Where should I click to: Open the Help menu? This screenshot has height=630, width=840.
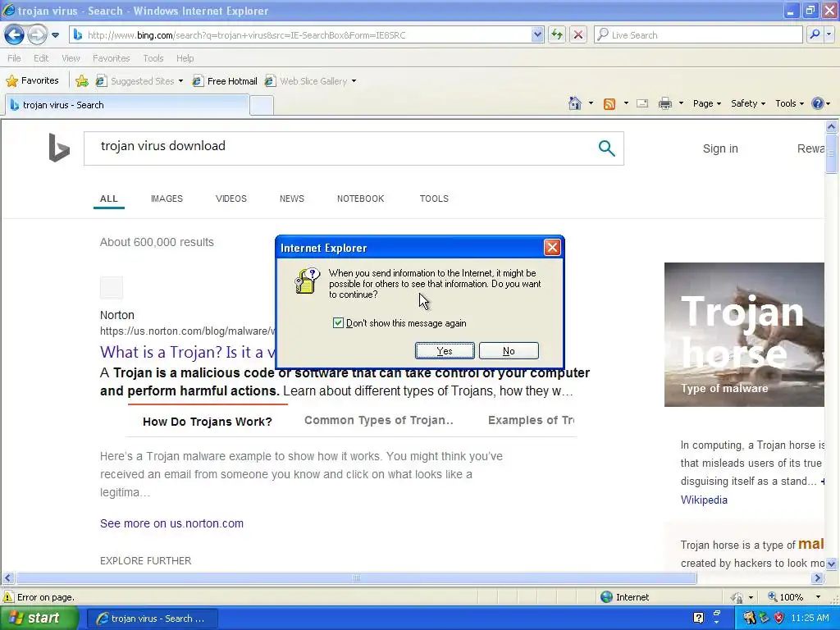pyautogui.click(x=185, y=58)
